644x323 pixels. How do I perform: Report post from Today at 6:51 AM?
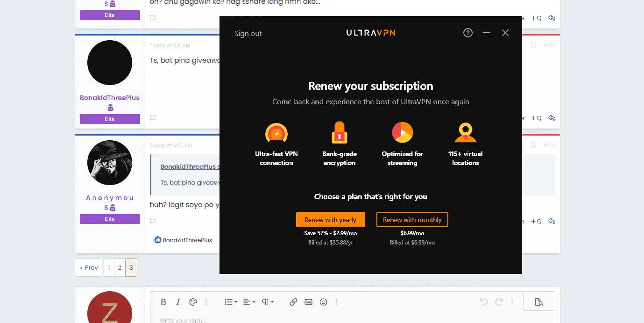coord(153,221)
